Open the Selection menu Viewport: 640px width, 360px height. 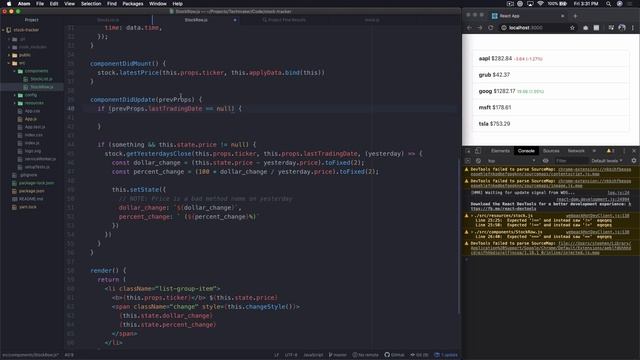(x=91, y=4)
